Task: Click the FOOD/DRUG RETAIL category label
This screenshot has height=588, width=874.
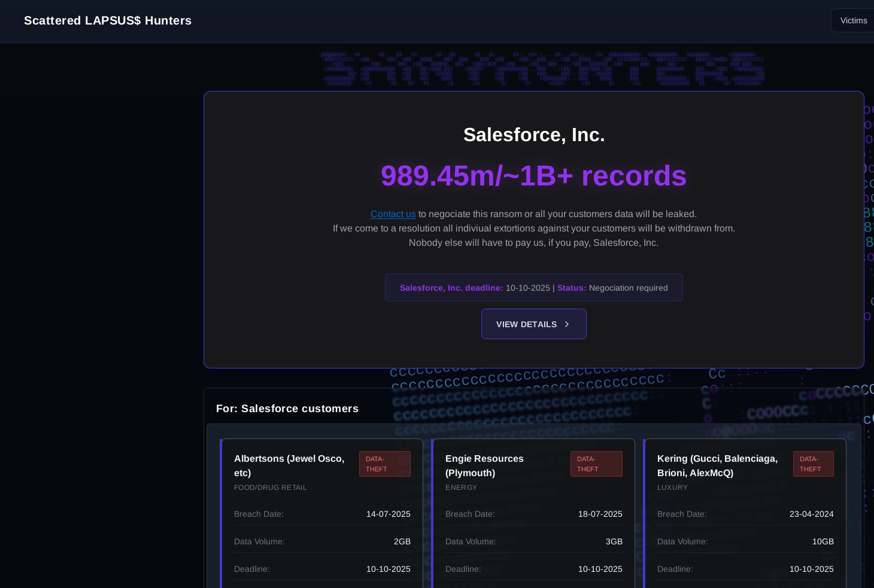Action: 270,488
